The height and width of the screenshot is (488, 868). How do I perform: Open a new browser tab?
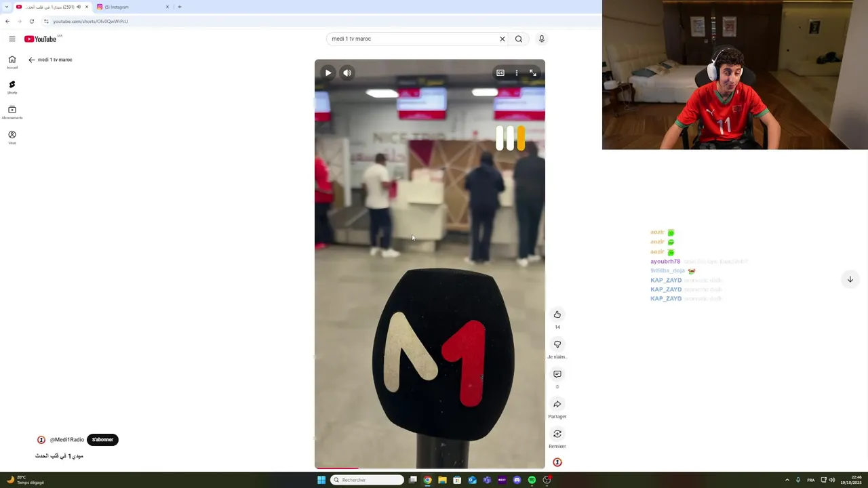coord(179,7)
